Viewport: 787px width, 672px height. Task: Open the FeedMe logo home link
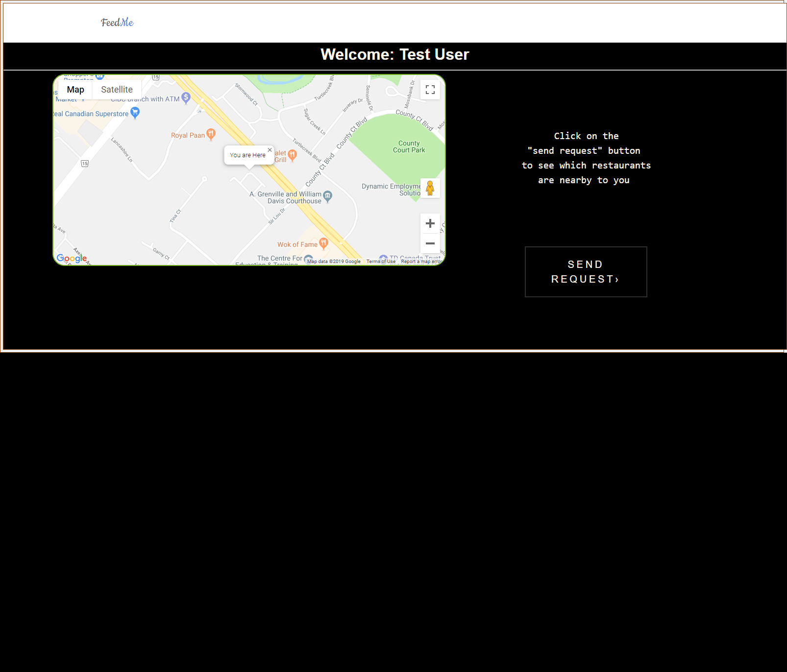[x=117, y=23]
